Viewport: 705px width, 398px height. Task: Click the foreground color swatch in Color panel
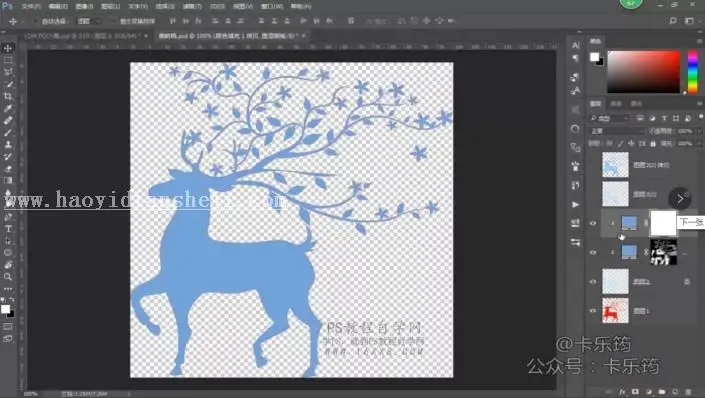(x=594, y=57)
